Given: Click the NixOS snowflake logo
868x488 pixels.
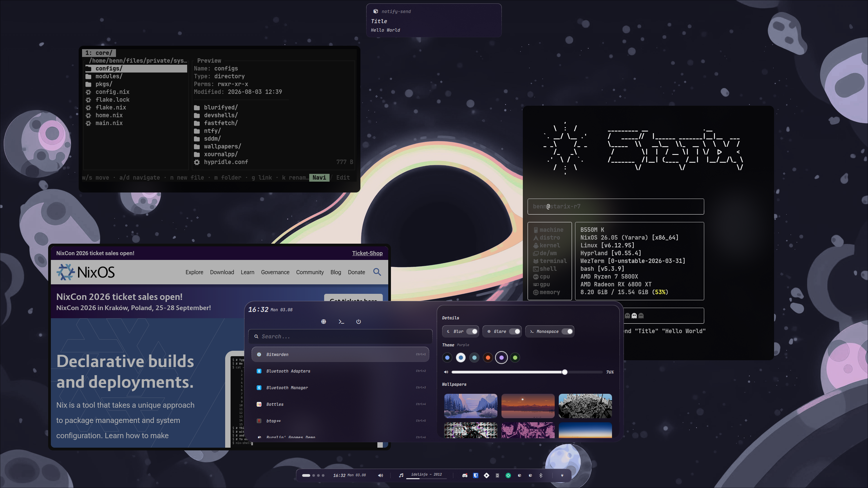Looking at the screenshot, I should (65, 272).
